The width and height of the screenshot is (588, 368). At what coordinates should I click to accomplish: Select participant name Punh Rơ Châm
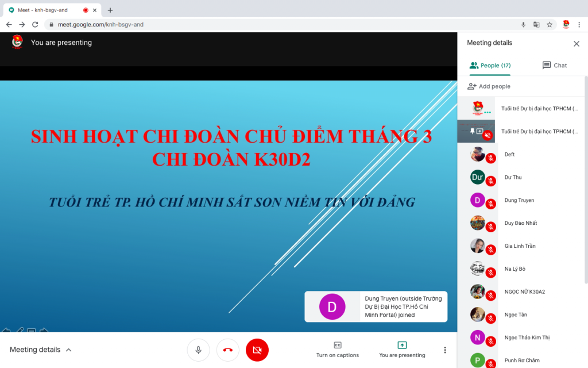(521, 361)
